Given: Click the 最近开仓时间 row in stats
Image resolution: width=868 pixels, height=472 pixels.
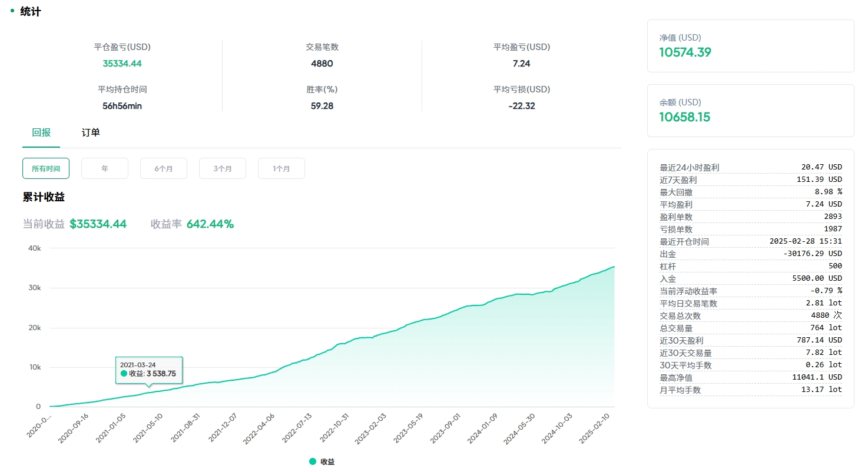Looking at the screenshot, I should click(751, 241).
